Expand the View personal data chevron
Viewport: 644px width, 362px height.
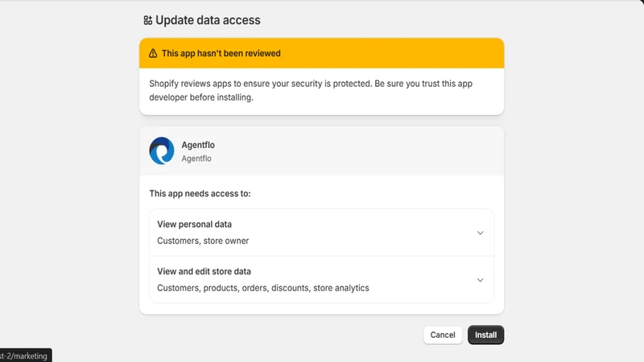480,232
